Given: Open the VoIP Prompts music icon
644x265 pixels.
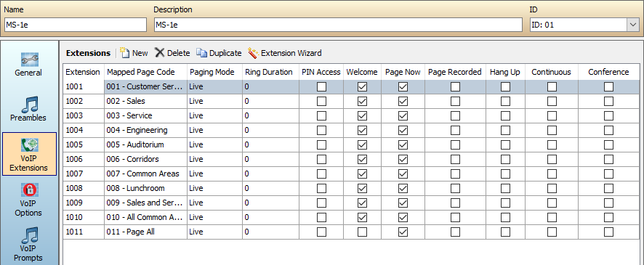Looking at the screenshot, I should (30, 235).
